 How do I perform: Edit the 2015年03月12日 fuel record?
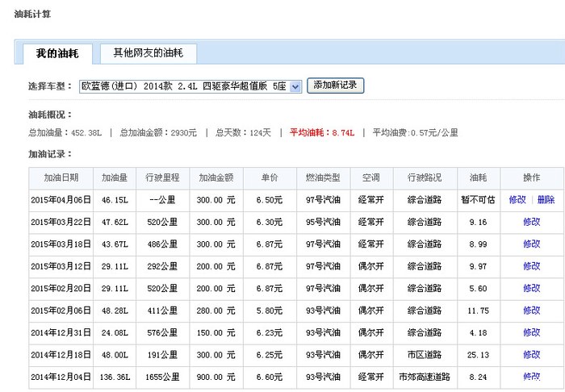pyautogui.click(x=531, y=265)
